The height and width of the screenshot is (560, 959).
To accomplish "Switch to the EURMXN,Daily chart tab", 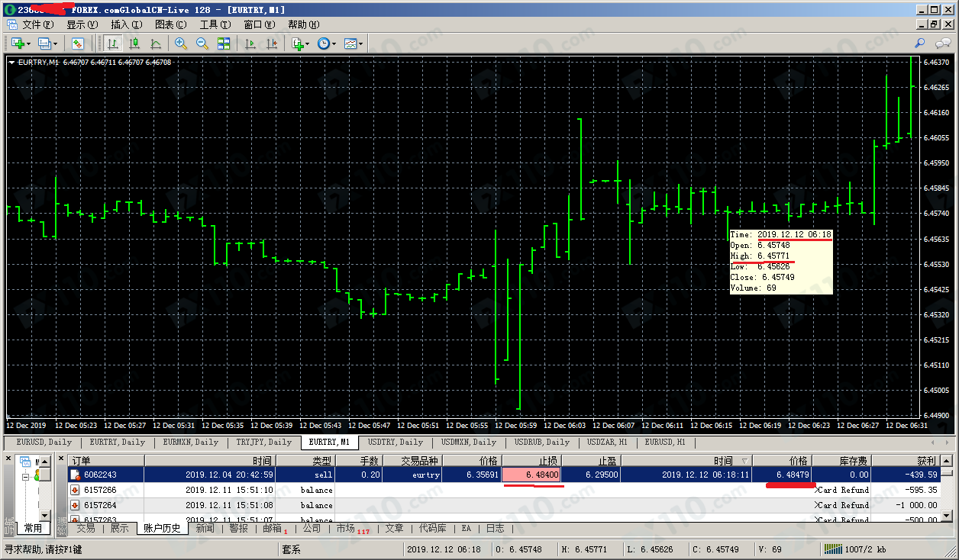I will [x=190, y=442].
